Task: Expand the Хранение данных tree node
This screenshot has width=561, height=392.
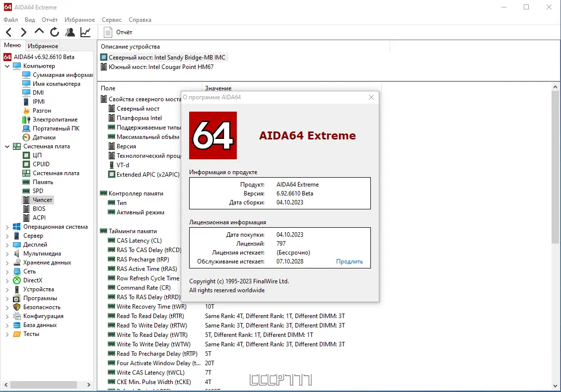Action: pyautogui.click(x=7, y=263)
